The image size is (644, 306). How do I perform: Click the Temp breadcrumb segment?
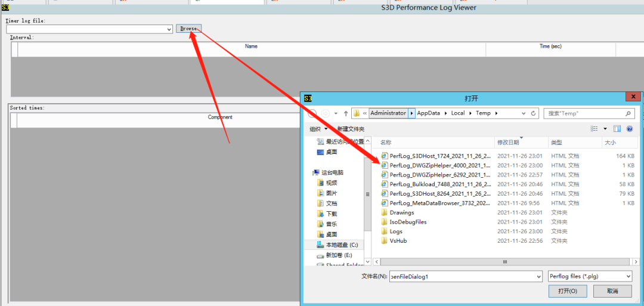(483, 113)
